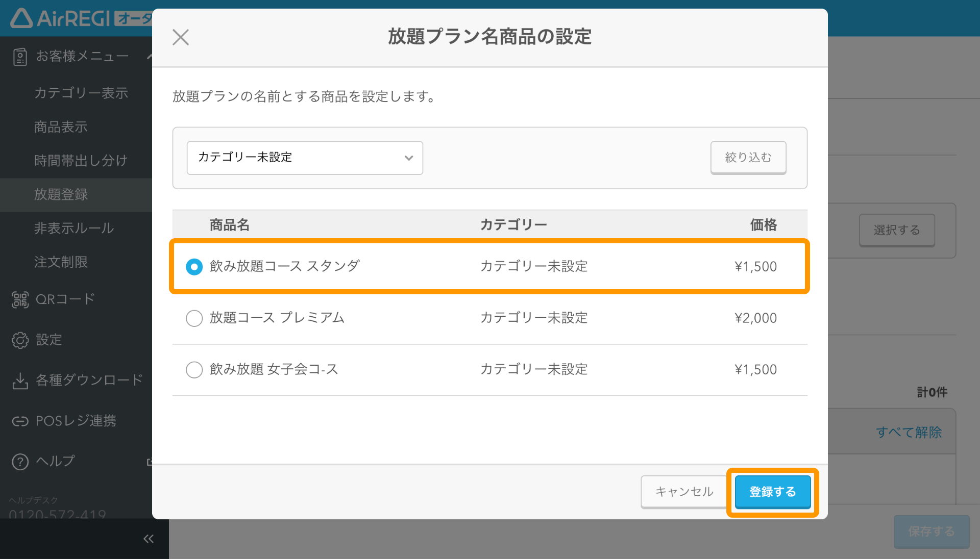Click カテゴリー column header
The image size is (980, 559).
[513, 225]
